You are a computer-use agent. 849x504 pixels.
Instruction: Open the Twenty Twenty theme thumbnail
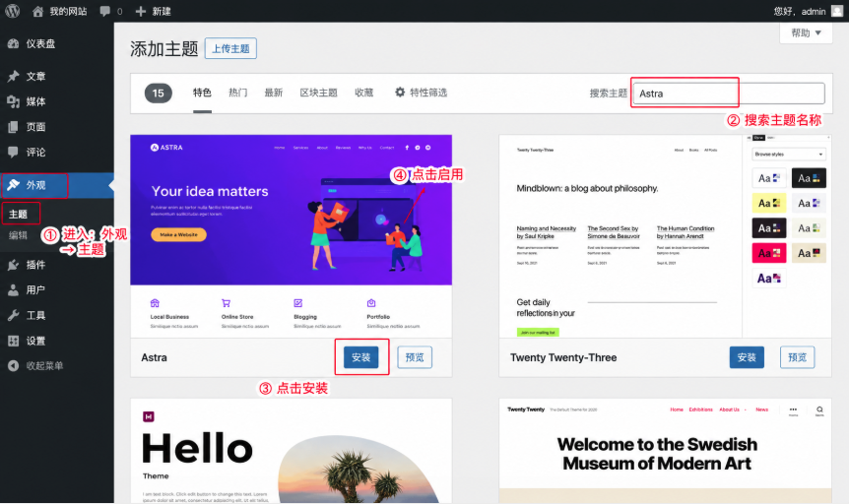point(665,451)
